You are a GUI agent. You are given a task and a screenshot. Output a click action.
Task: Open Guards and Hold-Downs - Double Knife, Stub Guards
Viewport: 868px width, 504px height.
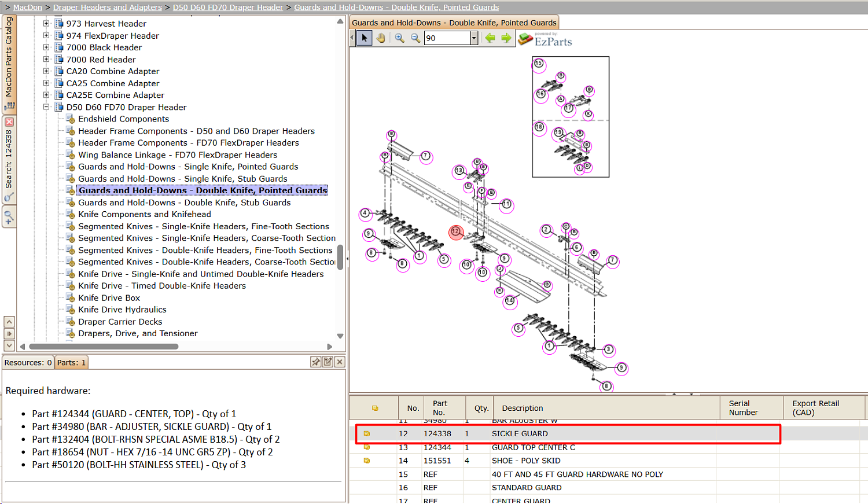[185, 203]
